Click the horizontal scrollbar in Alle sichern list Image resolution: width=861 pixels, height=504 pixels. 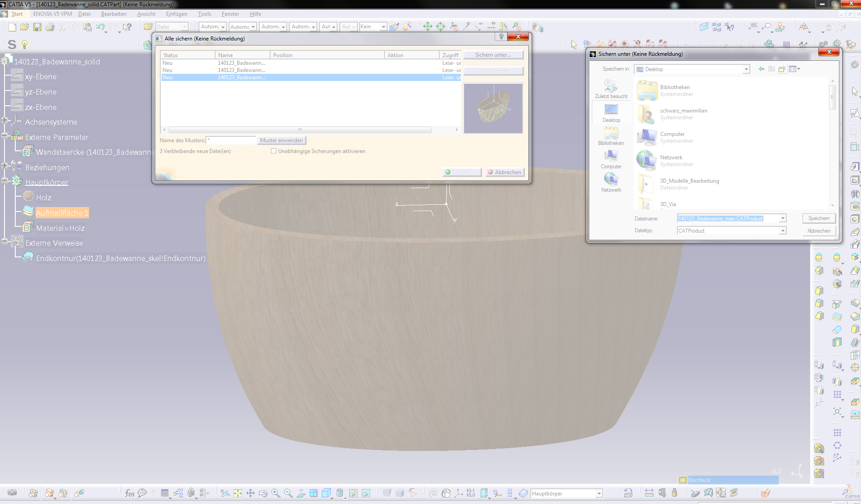coord(300,130)
